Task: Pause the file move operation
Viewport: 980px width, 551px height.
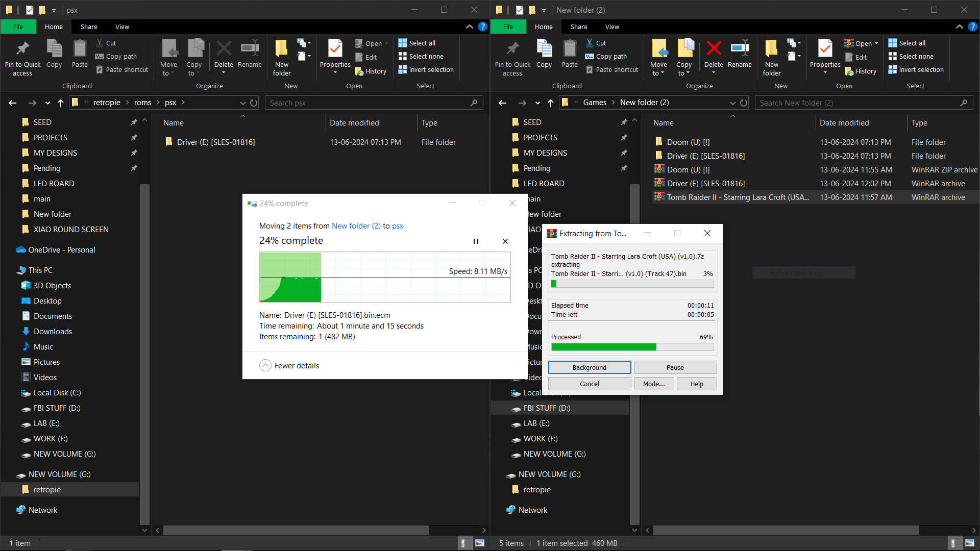Action: [x=476, y=241]
